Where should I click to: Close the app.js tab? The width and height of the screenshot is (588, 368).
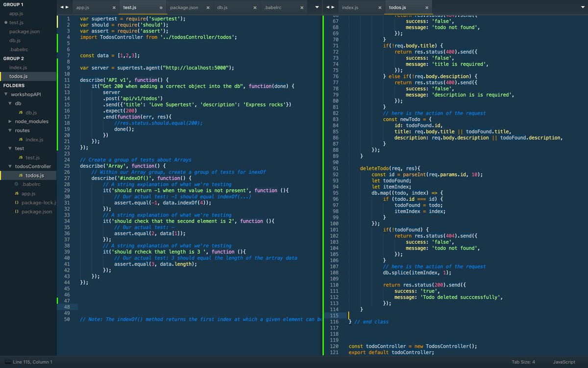click(114, 8)
